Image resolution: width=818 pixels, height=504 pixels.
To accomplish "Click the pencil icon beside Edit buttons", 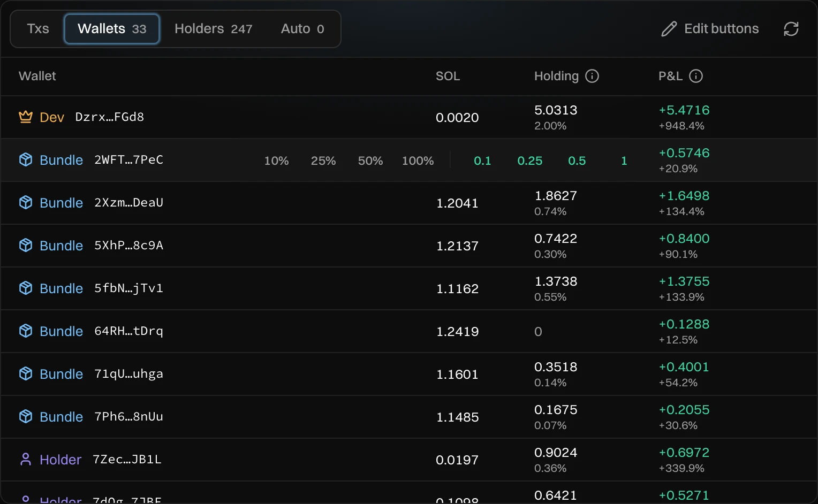I will [669, 29].
